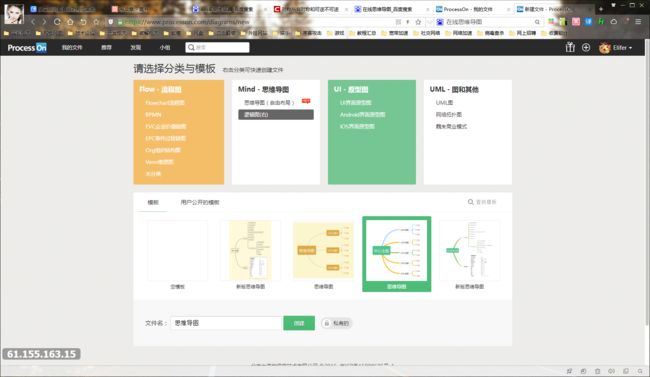Select the yellow orange-node mind map template
650x377 pixels.
click(x=323, y=251)
